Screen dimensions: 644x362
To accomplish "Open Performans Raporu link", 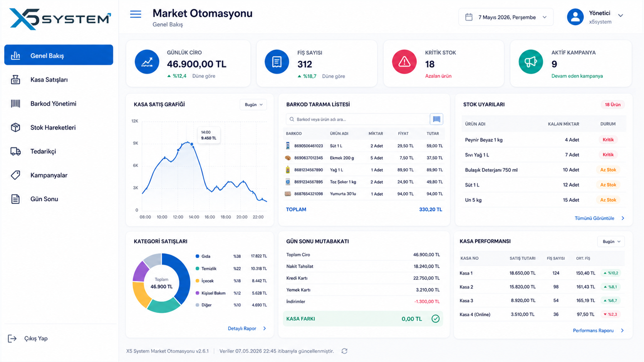I will (x=598, y=330).
